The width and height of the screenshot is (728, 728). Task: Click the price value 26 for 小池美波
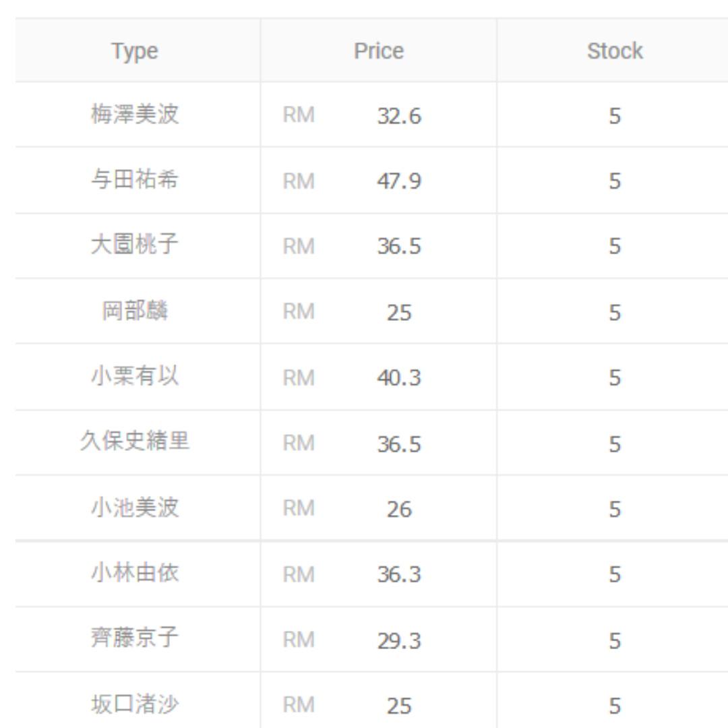398,509
